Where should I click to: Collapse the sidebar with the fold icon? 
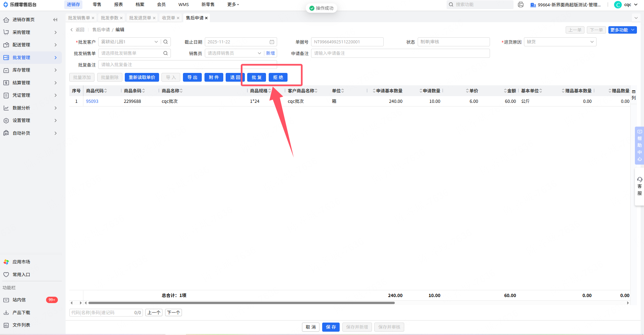point(55,20)
